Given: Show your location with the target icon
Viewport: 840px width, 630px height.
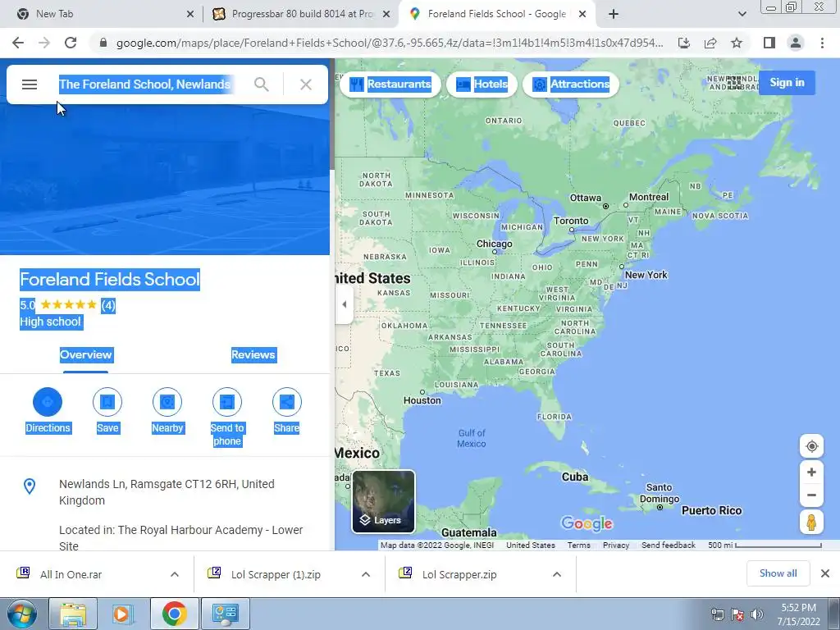Looking at the screenshot, I should tap(811, 446).
